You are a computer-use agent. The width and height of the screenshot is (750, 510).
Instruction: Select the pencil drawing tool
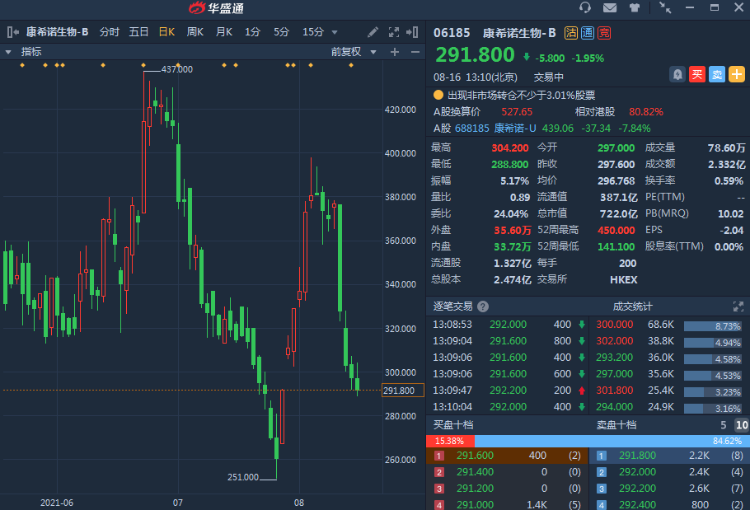[373, 32]
